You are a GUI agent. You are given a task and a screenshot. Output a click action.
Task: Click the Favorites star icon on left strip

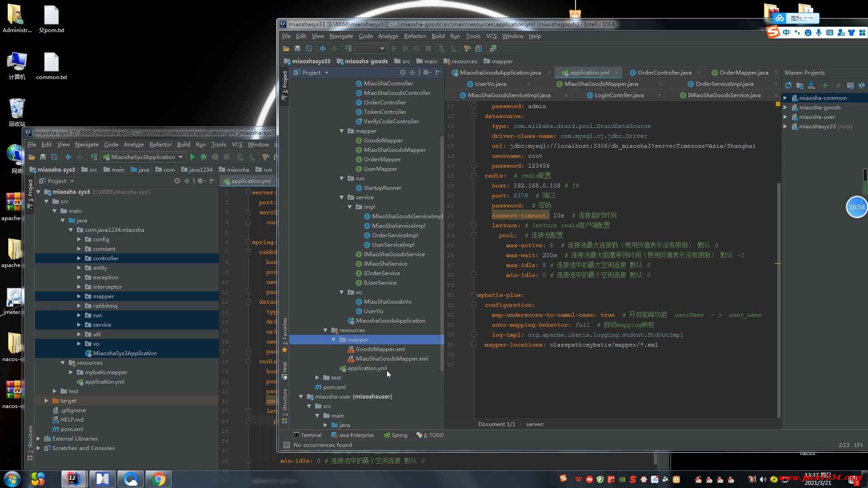[x=284, y=350]
